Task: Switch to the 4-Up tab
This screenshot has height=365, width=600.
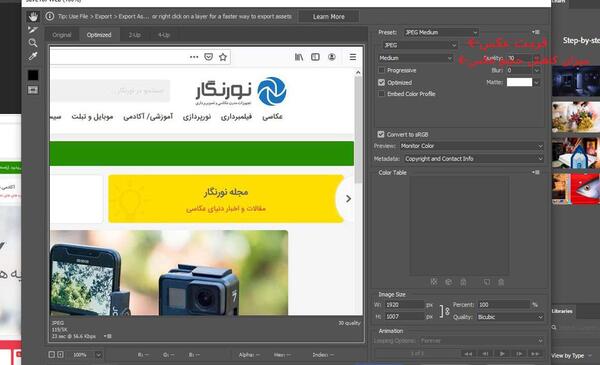Action: tap(164, 35)
